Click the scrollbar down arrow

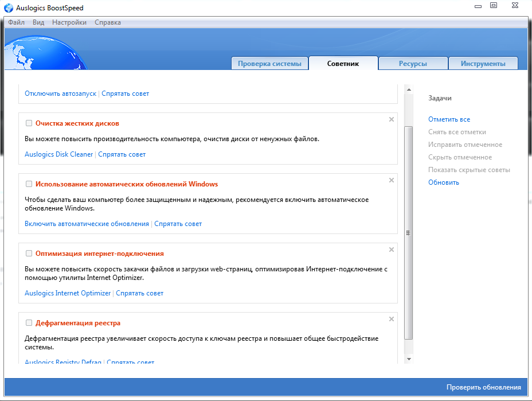(x=409, y=359)
